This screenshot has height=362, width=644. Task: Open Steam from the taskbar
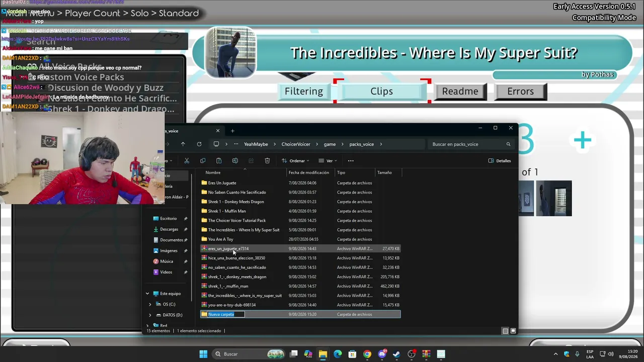click(x=396, y=354)
